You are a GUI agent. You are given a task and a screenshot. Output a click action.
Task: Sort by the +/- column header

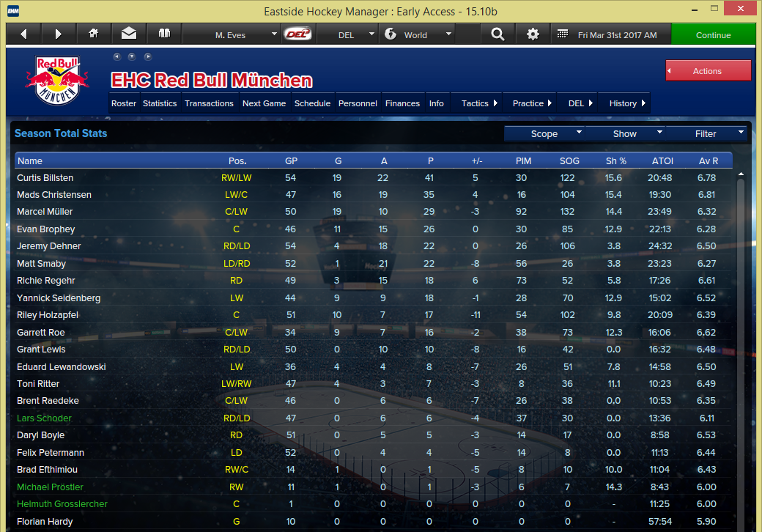(477, 160)
